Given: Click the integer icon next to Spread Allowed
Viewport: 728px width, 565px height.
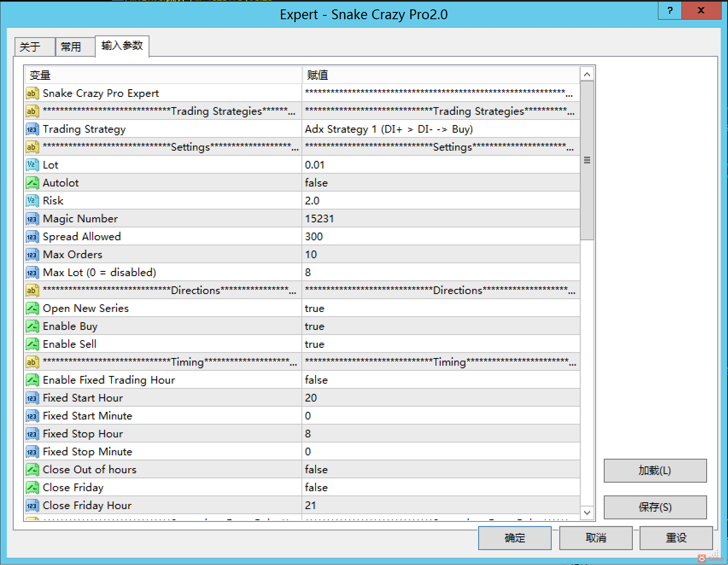Looking at the screenshot, I should pyautogui.click(x=32, y=237).
